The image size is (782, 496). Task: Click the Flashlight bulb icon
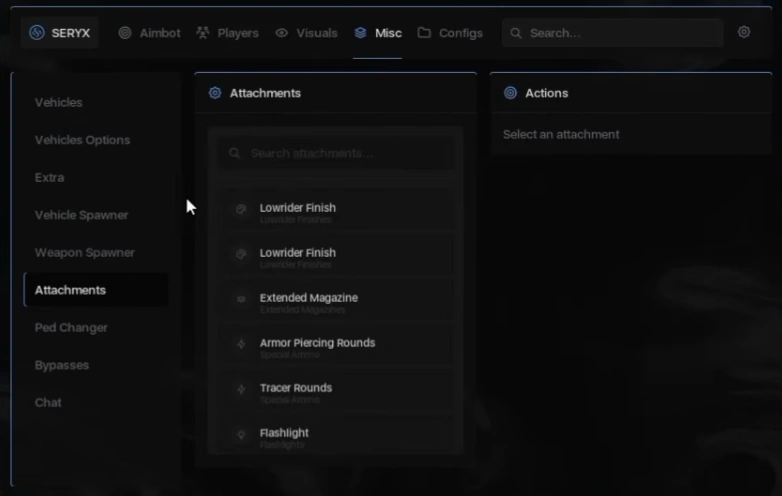[x=241, y=435]
